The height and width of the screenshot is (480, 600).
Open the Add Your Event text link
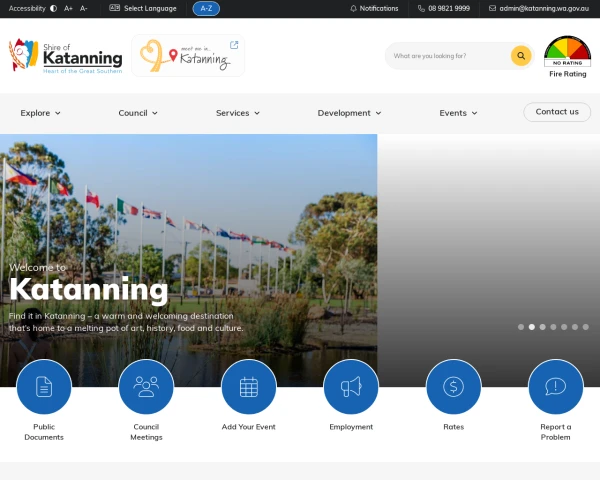click(x=249, y=427)
